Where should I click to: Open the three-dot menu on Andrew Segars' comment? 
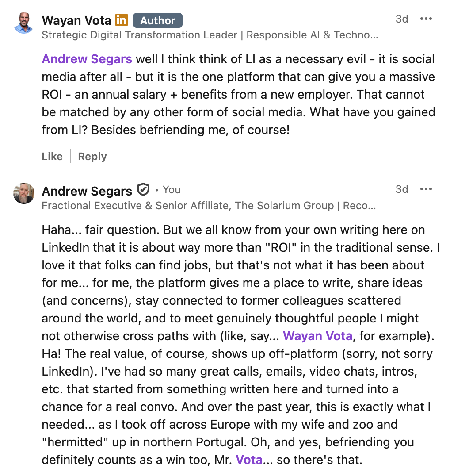[x=426, y=189]
